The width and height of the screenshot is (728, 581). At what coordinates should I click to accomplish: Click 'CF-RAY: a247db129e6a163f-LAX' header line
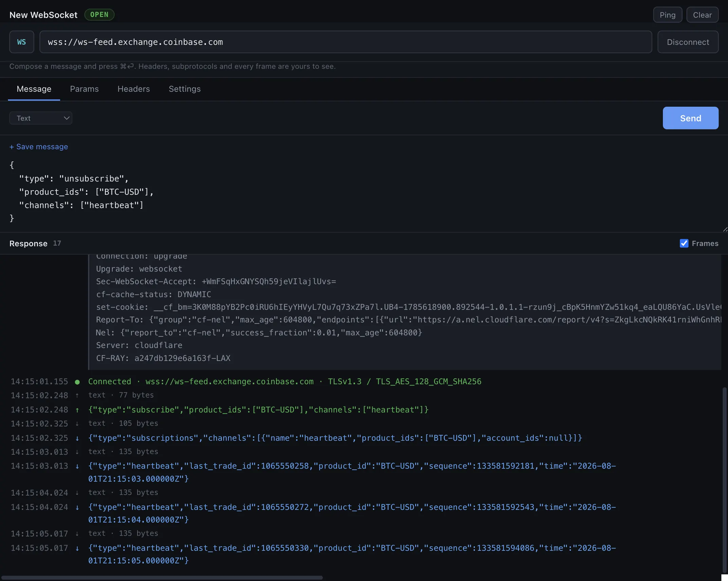tap(163, 358)
